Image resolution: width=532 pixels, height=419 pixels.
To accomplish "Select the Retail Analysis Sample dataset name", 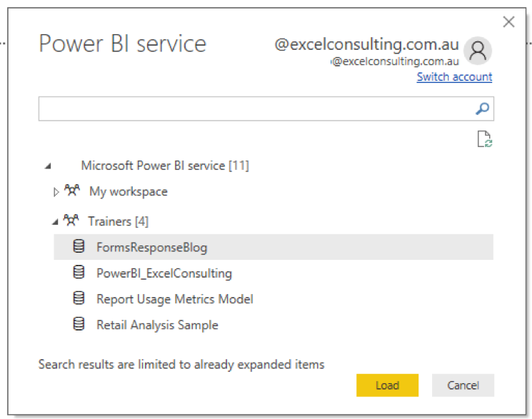I will (x=157, y=325).
